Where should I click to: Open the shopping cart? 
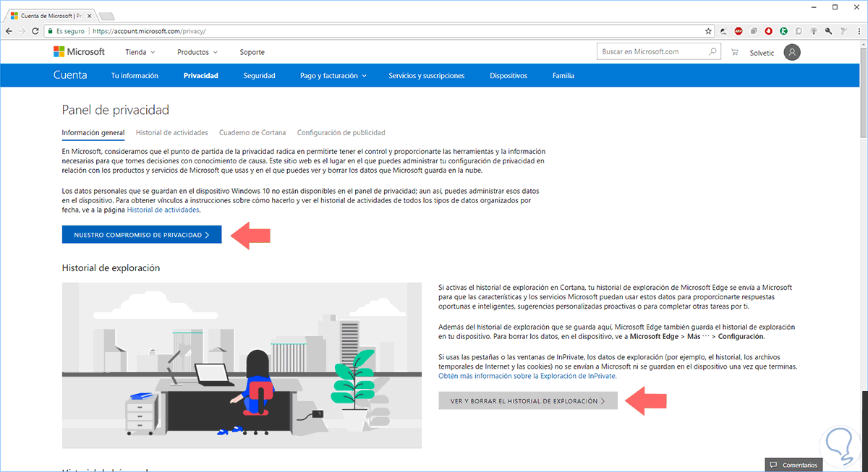(x=735, y=52)
